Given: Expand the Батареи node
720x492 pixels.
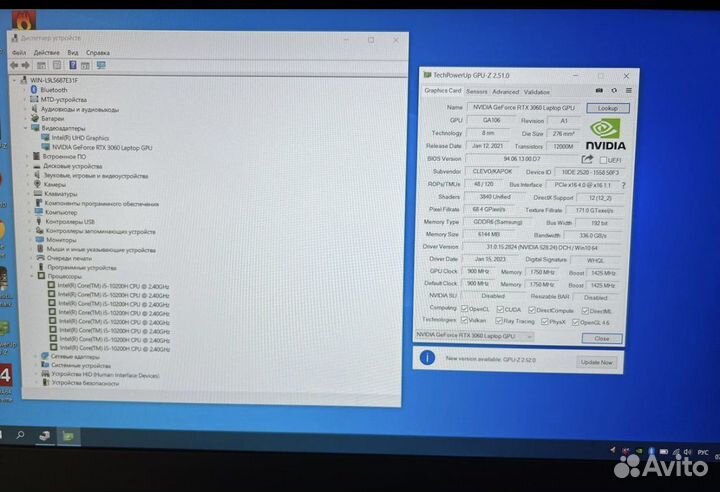Looking at the screenshot, I should [x=26, y=119].
